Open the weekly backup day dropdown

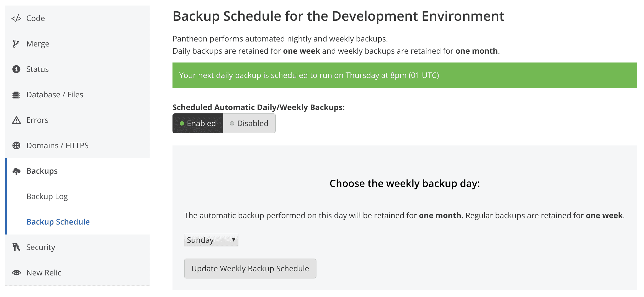(211, 240)
